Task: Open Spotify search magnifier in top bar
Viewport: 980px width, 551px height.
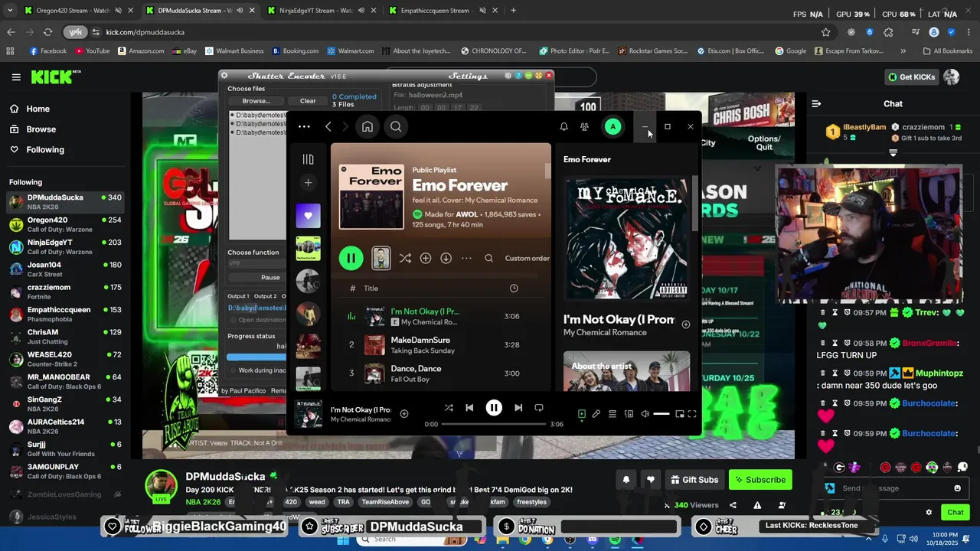Action: 396,127
